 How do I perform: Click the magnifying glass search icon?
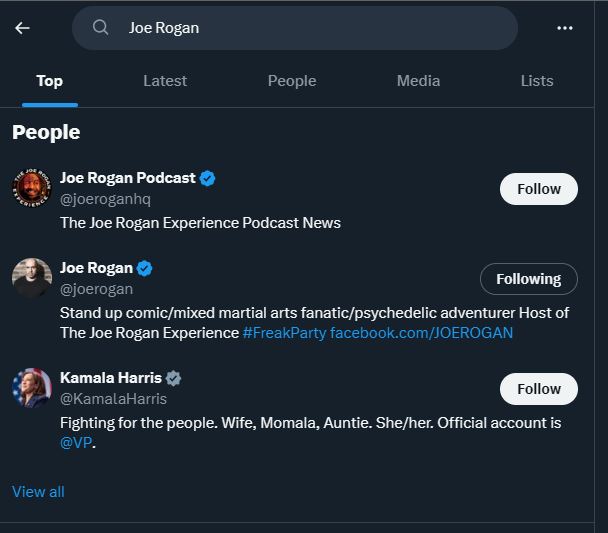100,28
